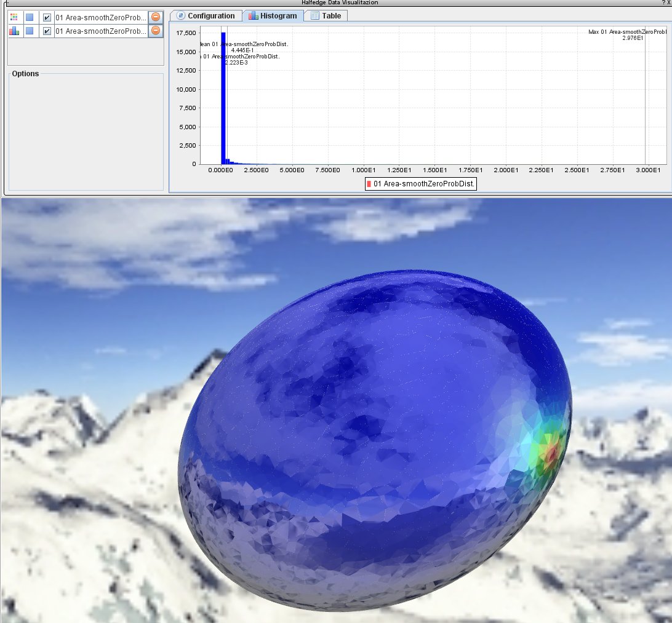Click the blue square icon in the second row
Screen dimensions: 672x623
(30, 31)
